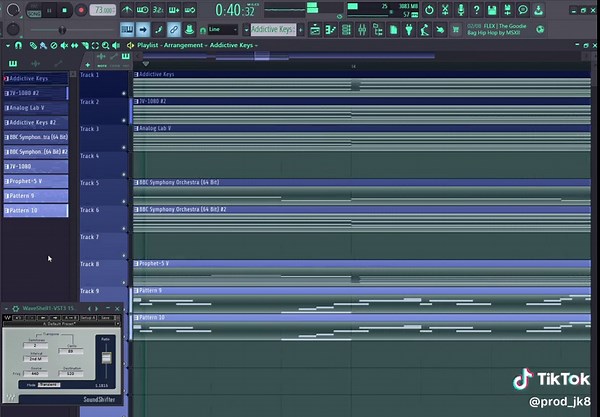Select the playlist mute tool
Viewport: 600px width, 417px height.
64,46
